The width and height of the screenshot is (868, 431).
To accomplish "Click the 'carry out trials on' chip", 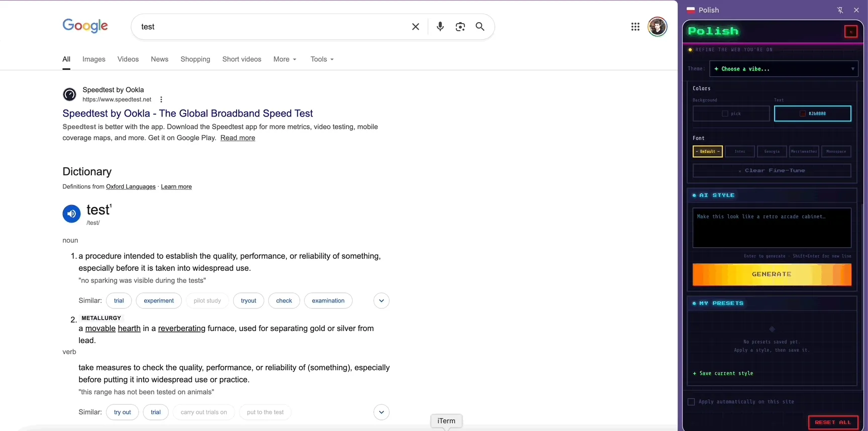I will click(x=203, y=412).
